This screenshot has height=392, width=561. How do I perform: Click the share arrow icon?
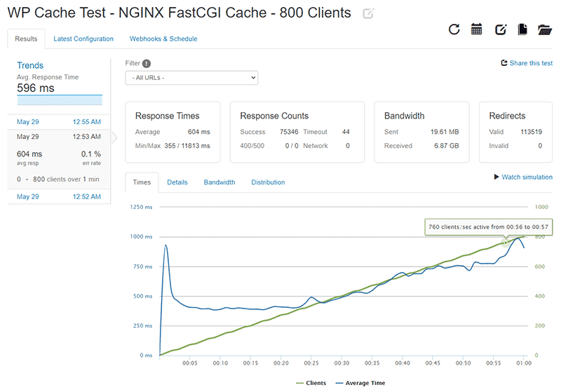tap(504, 63)
